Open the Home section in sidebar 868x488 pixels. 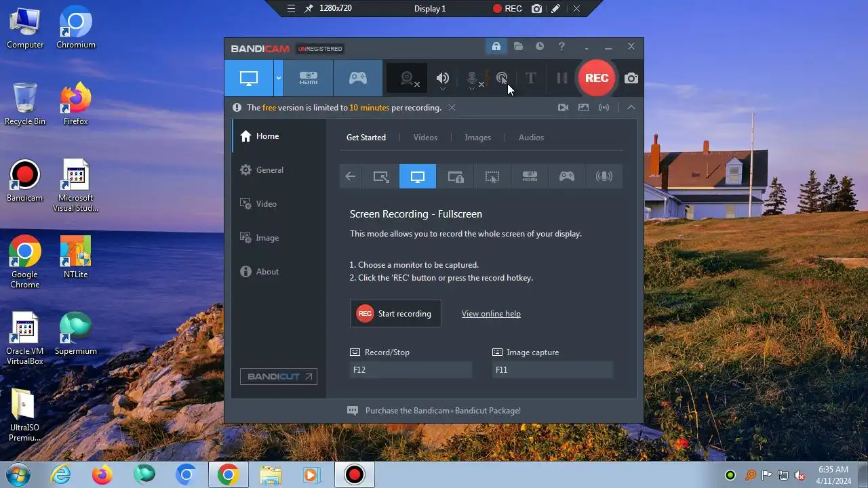coord(279,136)
